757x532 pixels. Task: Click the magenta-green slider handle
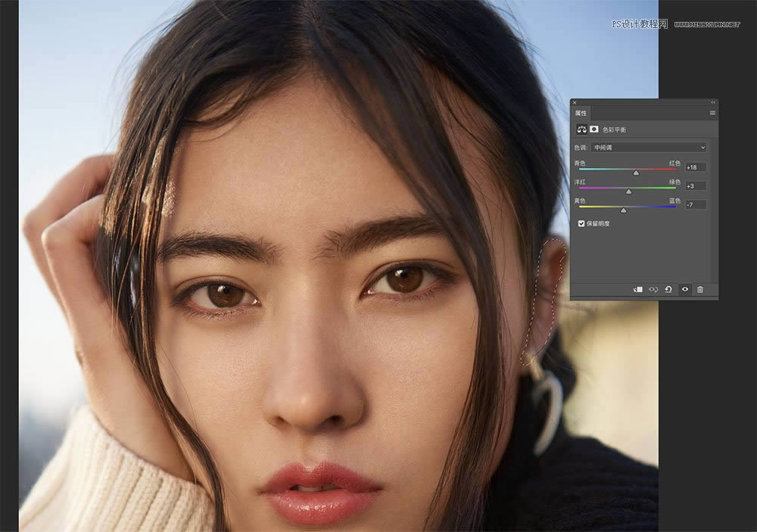click(628, 191)
